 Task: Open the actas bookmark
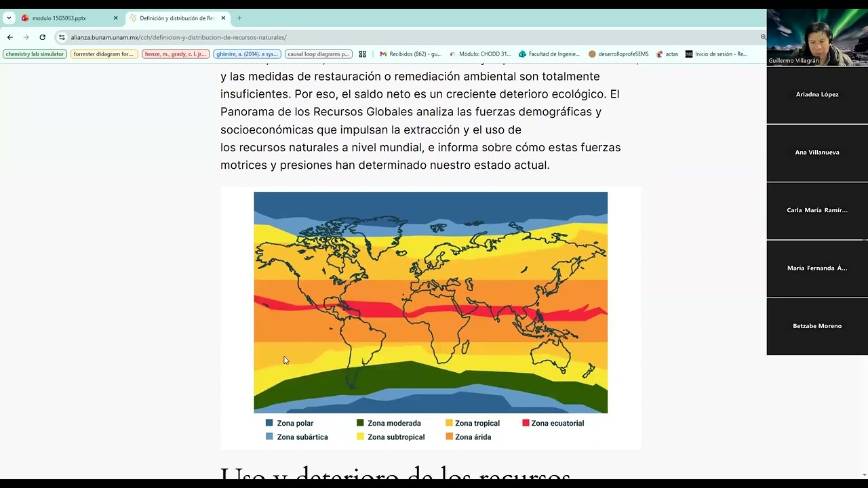(667, 54)
